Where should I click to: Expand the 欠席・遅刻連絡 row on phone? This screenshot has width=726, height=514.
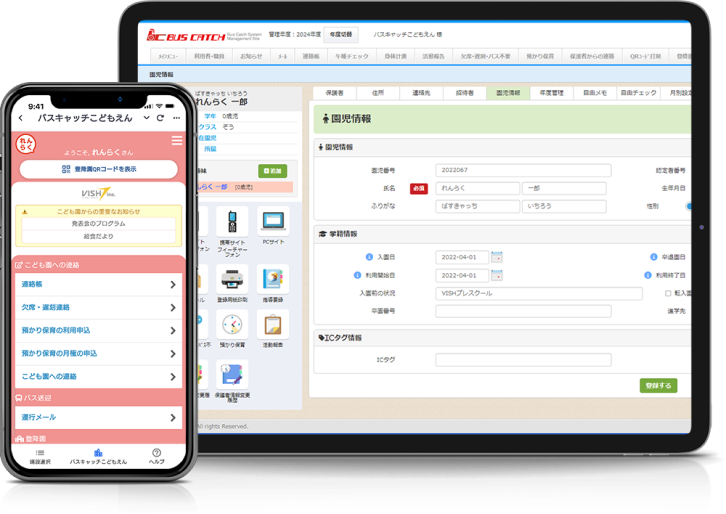pyautogui.click(x=98, y=308)
